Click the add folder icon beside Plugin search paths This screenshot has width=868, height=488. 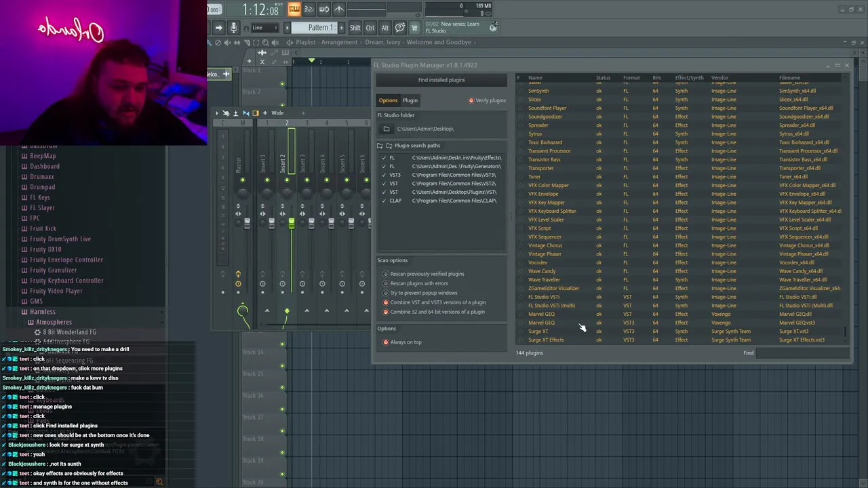380,146
